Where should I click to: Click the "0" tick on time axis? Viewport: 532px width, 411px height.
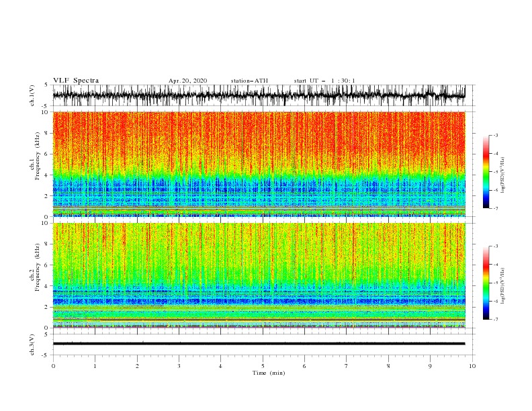[53, 366]
